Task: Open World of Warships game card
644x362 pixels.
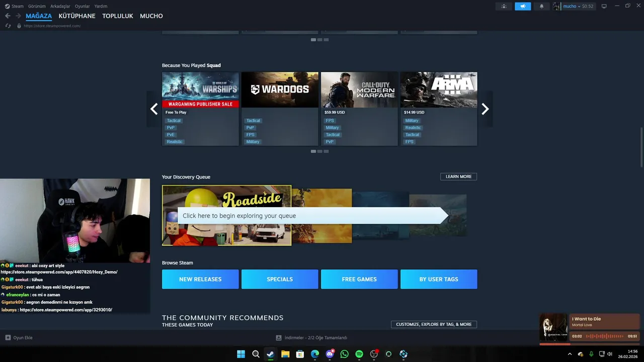Action: point(200,109)
